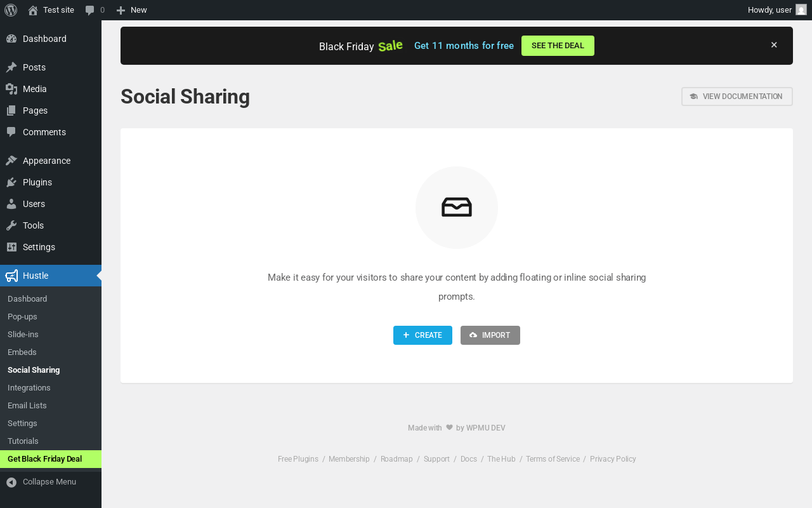Open Support footer link

tap(436, 459)
